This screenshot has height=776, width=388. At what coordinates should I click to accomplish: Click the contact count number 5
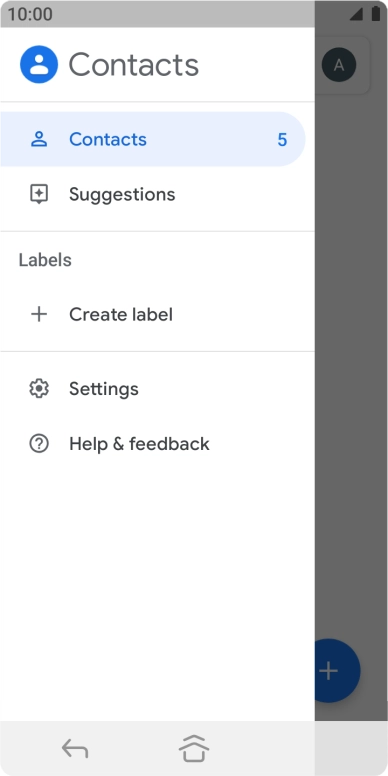pyautogui.click(x=282, y=140)
